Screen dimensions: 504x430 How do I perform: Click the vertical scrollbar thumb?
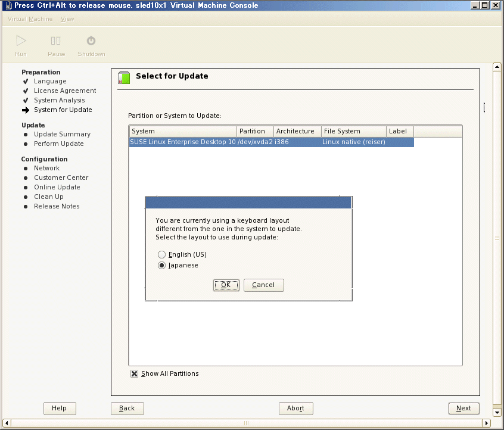[497, 238]
